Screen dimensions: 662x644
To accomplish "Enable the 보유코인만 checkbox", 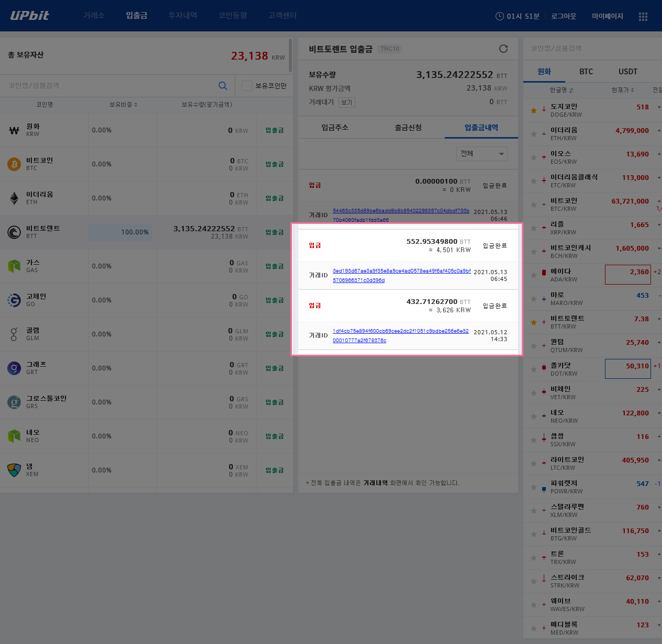I will [x=247, y=86].
